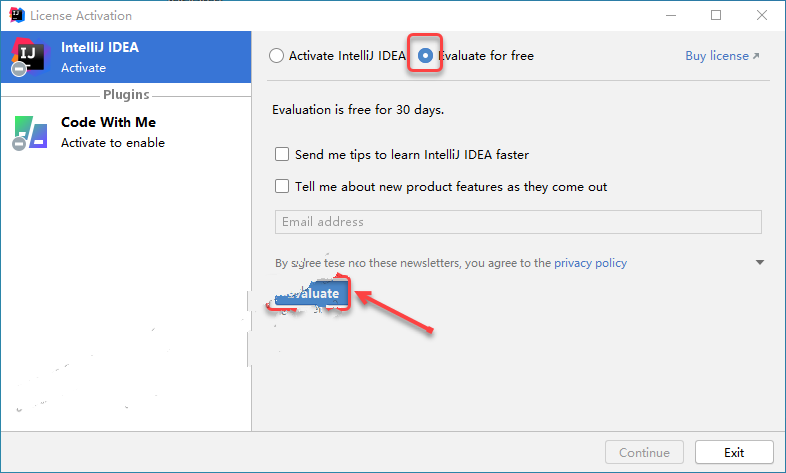Click the Plugins section label
This screenshot has width=786, height=473.
tap(126, 95)
